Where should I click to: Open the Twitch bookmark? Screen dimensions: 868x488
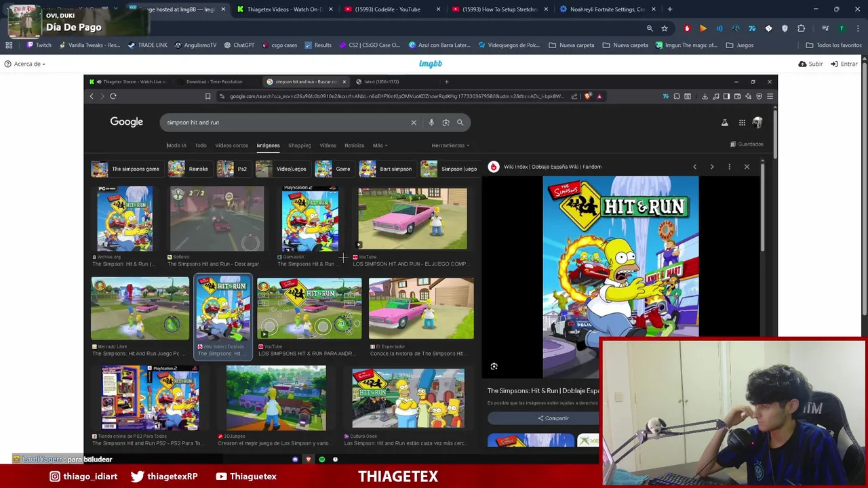click(39, 45)
